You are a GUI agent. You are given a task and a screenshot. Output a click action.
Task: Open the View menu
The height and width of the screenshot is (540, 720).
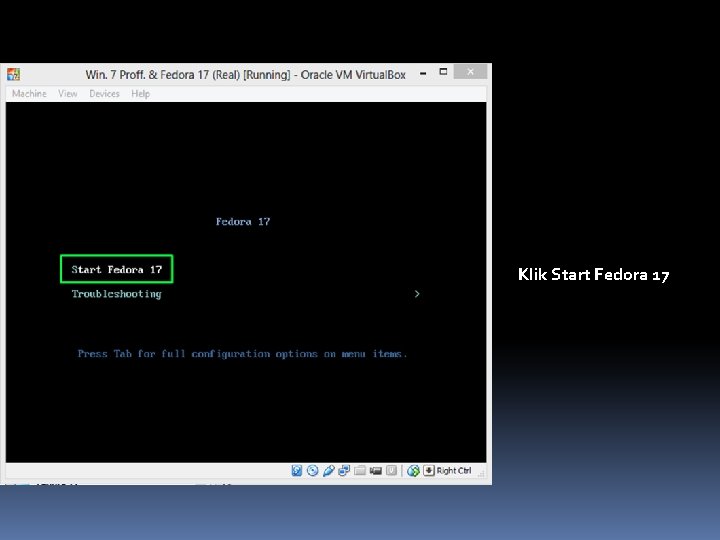tap(68, 94)
